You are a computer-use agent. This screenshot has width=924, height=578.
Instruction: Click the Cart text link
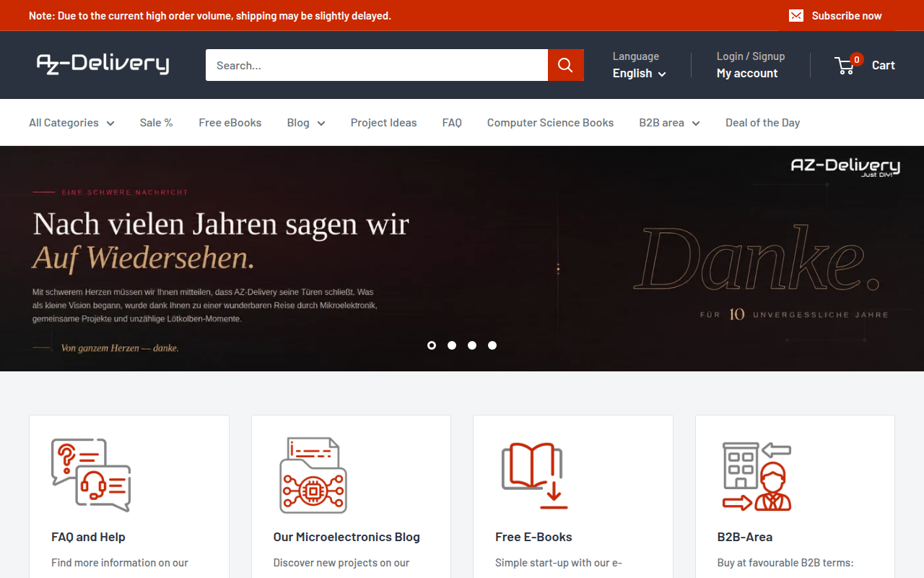[884, 65]
